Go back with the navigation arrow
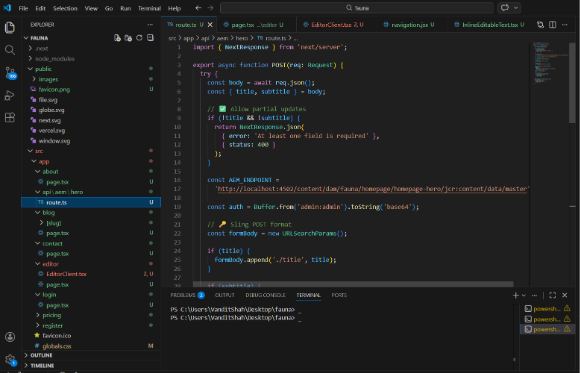Viewport: 580px width, 373px height. 198,8
